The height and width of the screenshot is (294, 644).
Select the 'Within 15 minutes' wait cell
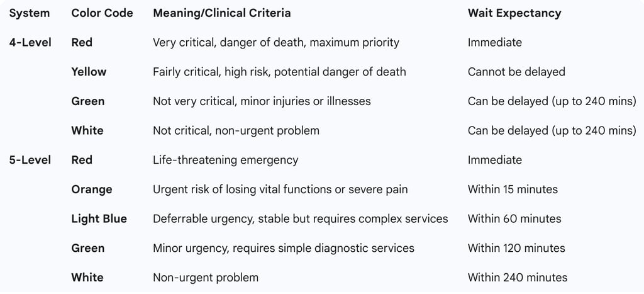coord(513,189)
